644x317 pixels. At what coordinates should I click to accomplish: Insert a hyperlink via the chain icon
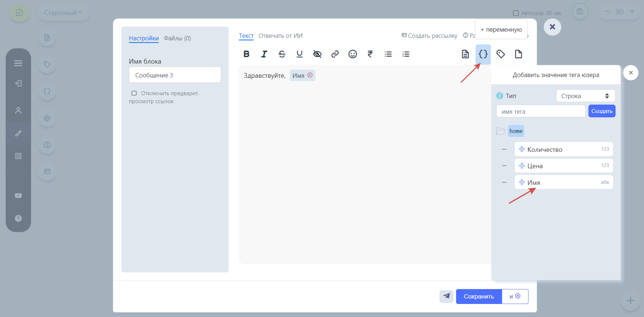click(x=335, y=54)
